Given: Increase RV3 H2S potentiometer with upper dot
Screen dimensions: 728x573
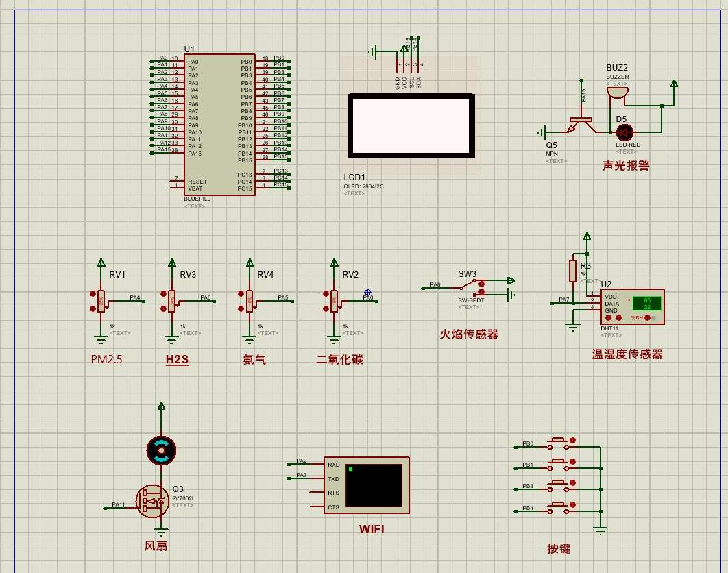Looking at the screenshot, I should 163,293.
